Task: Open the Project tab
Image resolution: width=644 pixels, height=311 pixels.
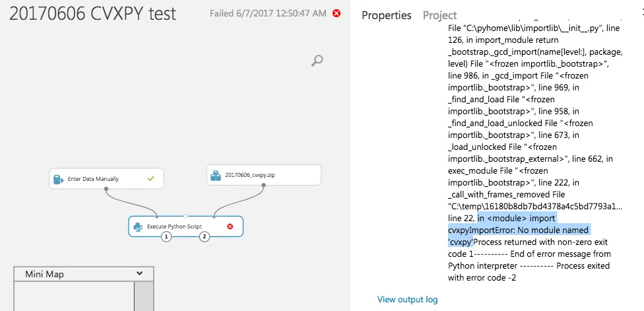Action: (x=439, y=15)
